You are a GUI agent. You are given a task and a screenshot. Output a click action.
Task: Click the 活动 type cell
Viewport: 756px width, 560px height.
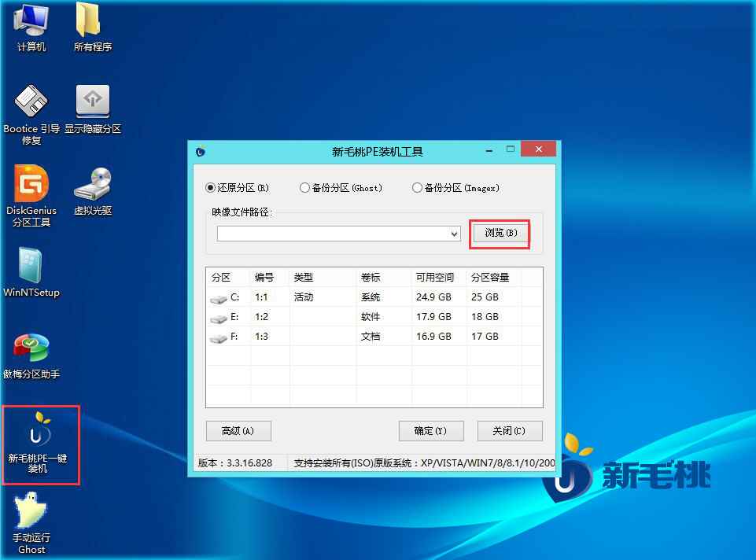point(304,297)
